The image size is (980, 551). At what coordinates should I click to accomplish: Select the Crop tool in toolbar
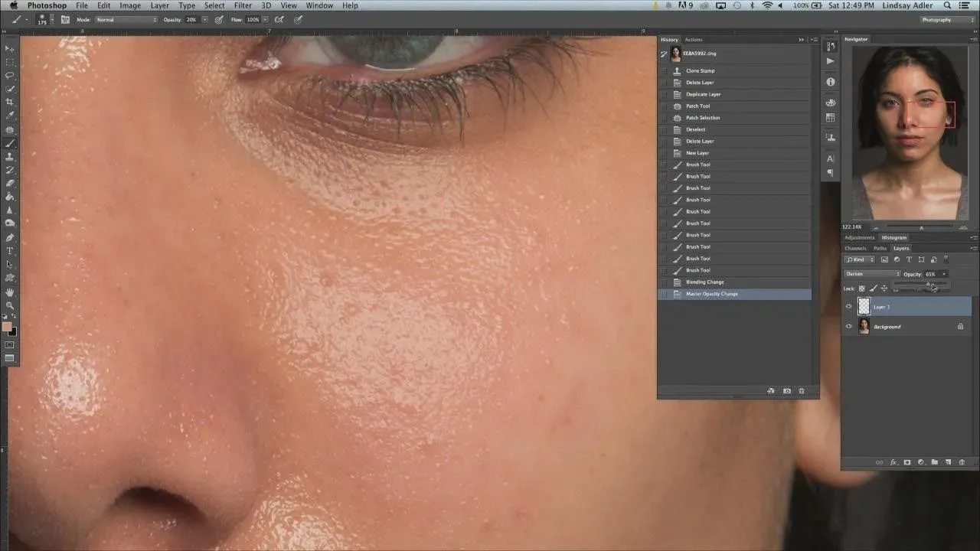pos(10,102)
